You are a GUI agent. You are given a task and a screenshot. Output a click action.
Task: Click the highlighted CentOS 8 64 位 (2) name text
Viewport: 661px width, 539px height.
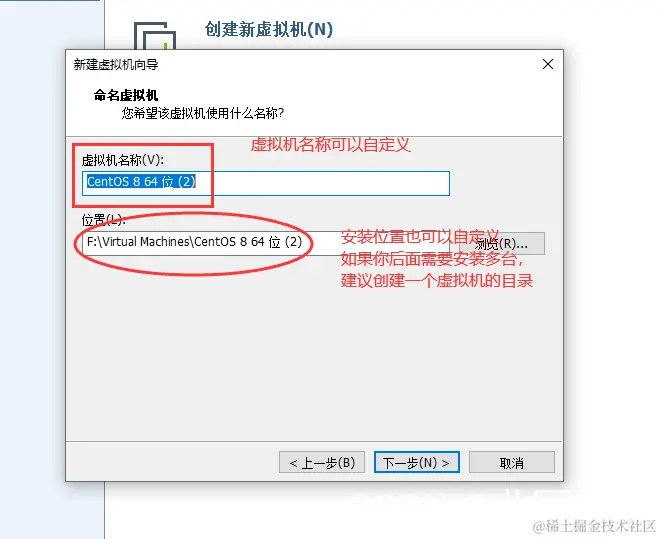141,182
